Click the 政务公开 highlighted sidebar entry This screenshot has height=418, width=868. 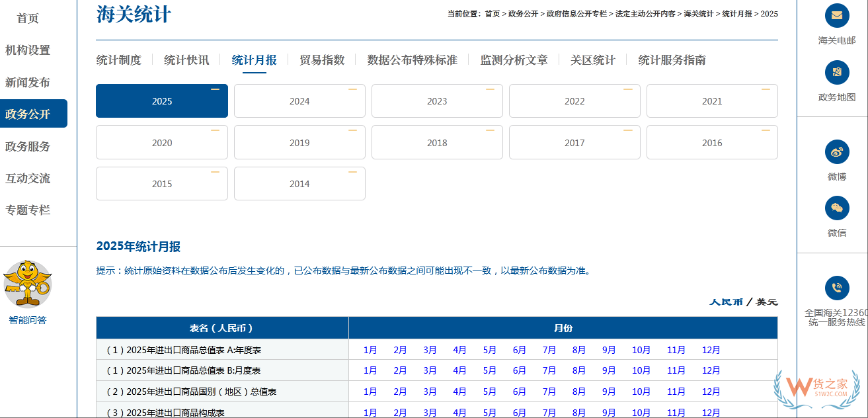coord(27,114)
